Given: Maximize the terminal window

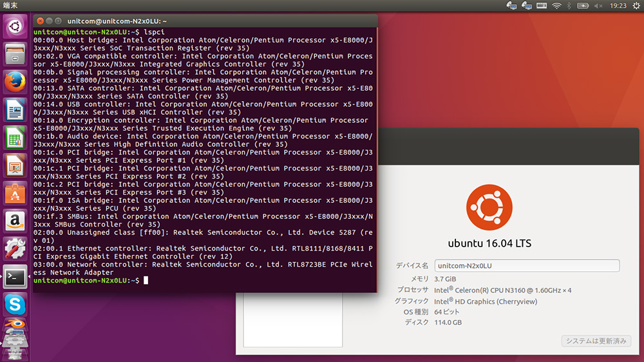Looking at the screenshot, I should click(59, 21).
